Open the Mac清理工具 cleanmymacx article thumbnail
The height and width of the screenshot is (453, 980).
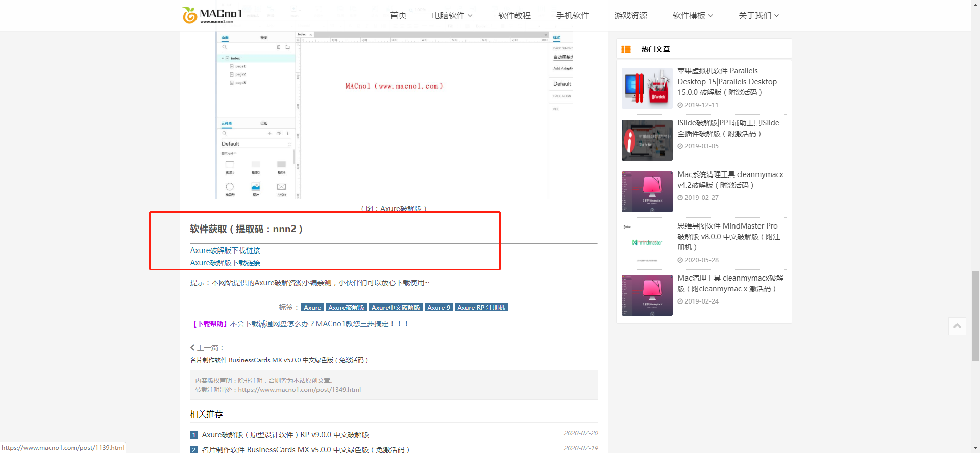click(x=647, y=295)
